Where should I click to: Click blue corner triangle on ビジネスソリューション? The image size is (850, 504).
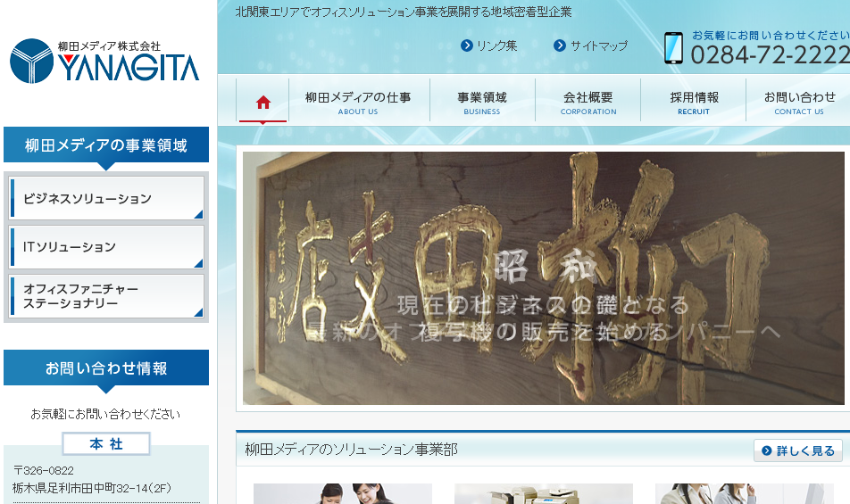click(x=198, y=214)
